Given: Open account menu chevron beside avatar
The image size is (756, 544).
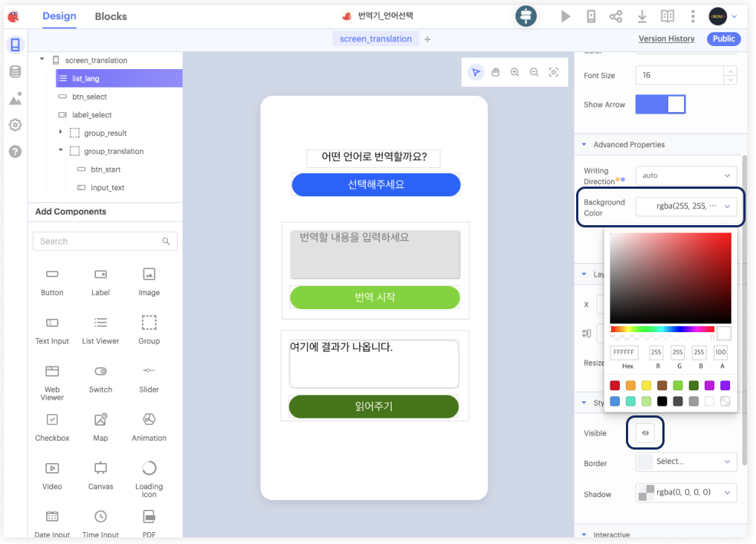Looking at the screenshot, I should 734,16.
